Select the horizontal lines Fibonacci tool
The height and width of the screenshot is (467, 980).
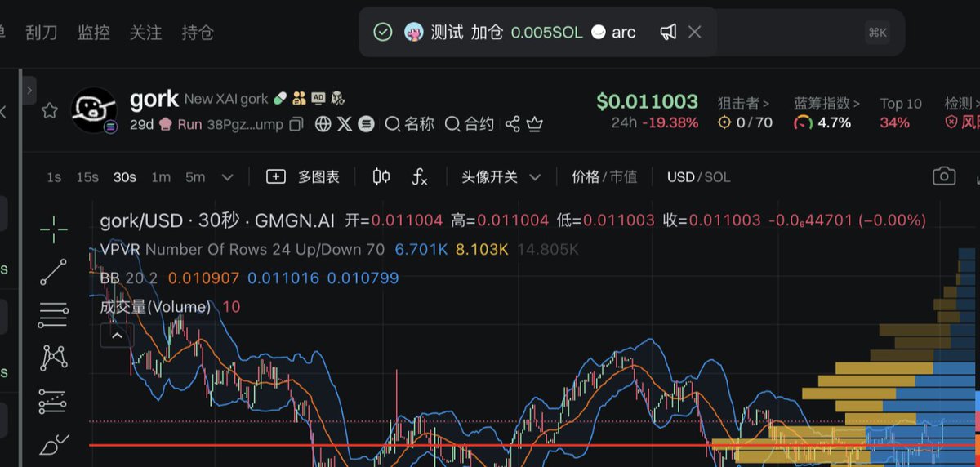click(54, 314)
